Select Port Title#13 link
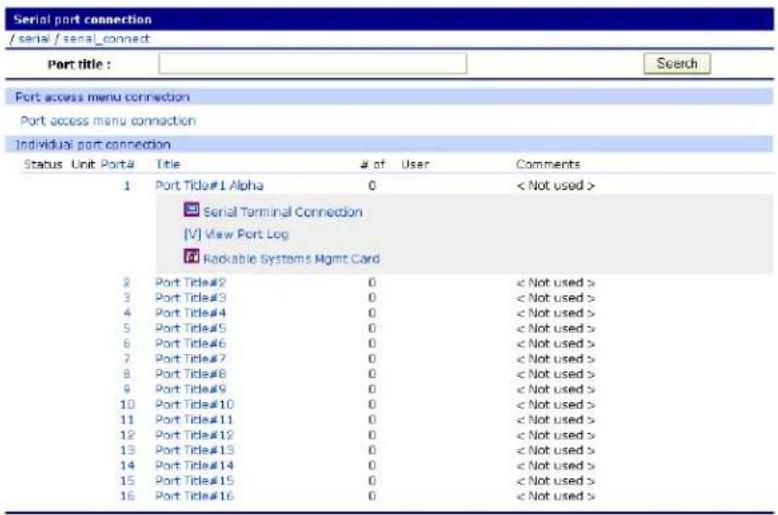The height and width of the screenshot is (515, 778). [x=194, y=450]
